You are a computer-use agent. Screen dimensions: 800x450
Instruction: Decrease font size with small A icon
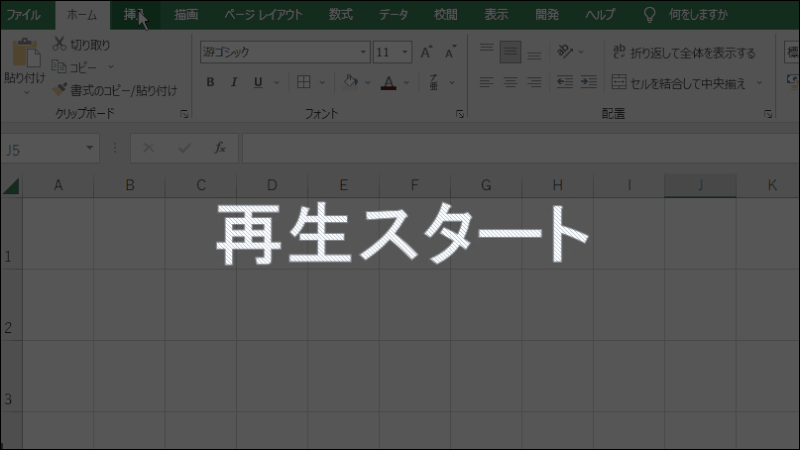[450, 52]
